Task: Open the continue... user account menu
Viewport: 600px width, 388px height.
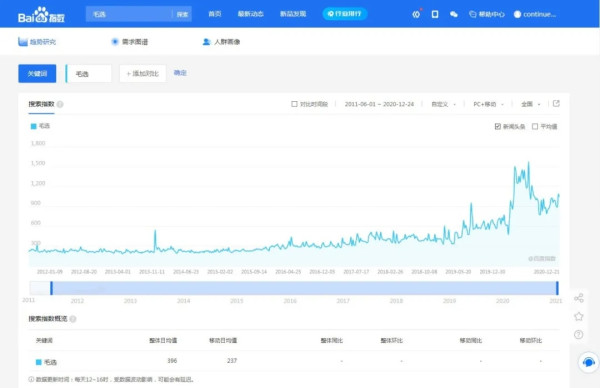Action: pos(535,14)
